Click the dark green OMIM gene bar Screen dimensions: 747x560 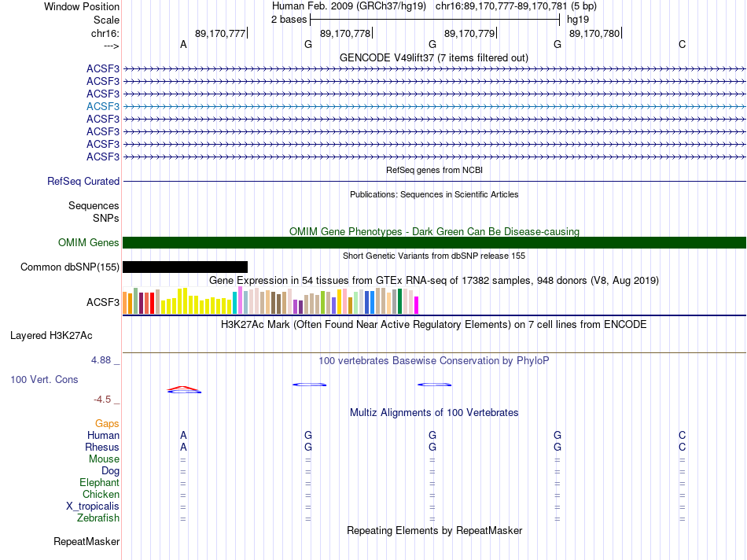pyautogui.click(x=434, y=242)
